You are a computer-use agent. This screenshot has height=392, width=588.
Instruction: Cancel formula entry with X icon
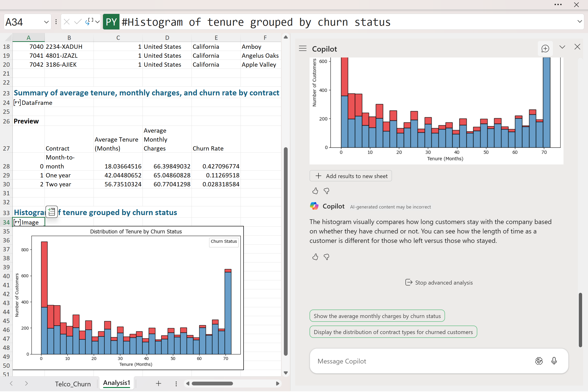66,22
